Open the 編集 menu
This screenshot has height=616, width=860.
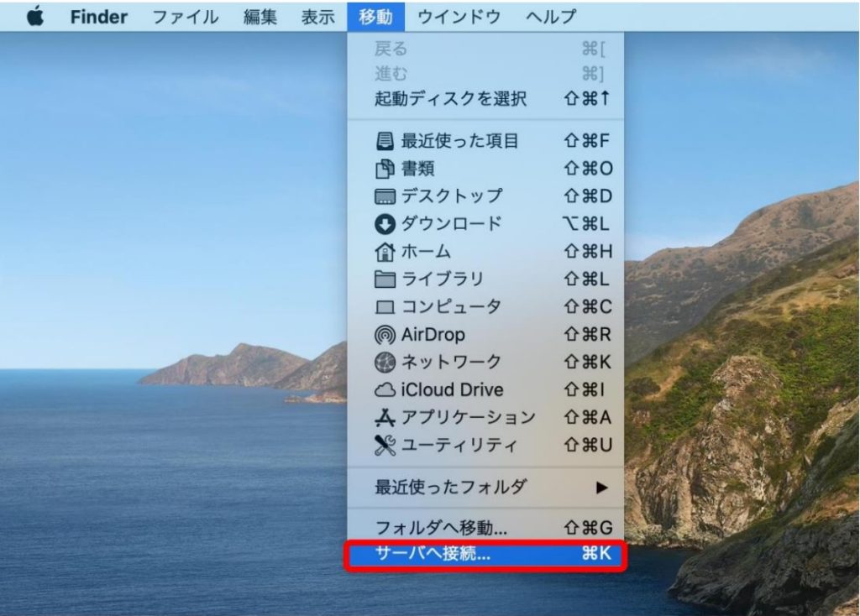tap(260, 17)
